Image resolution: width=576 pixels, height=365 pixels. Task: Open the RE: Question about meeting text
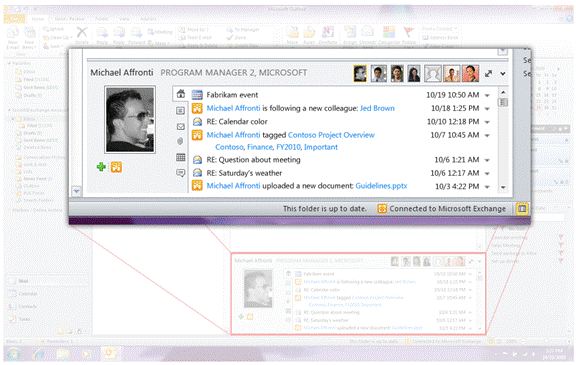click(x=253, y=160)
